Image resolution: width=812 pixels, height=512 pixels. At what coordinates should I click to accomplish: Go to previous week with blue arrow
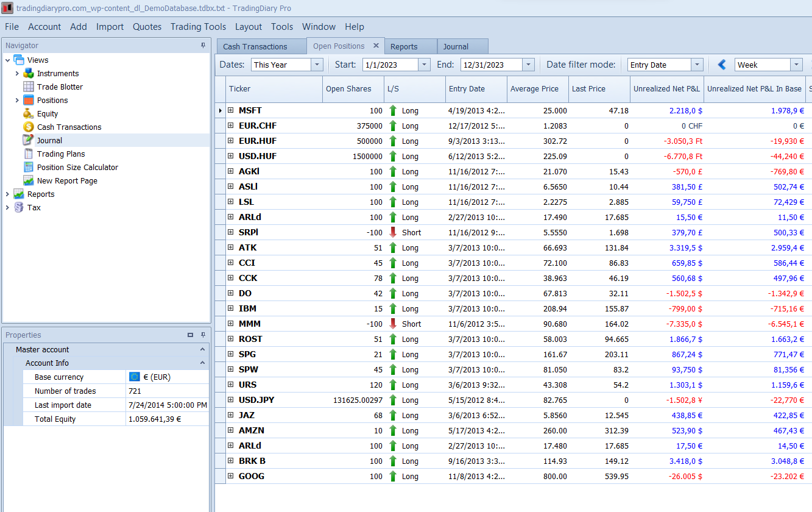click(x=722, y=65)
